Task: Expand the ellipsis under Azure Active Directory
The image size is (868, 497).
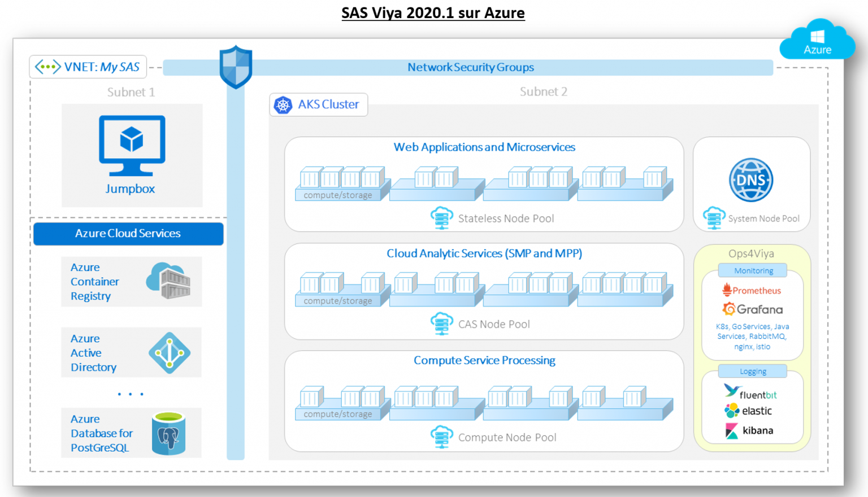Action: [x=131, y=394]
